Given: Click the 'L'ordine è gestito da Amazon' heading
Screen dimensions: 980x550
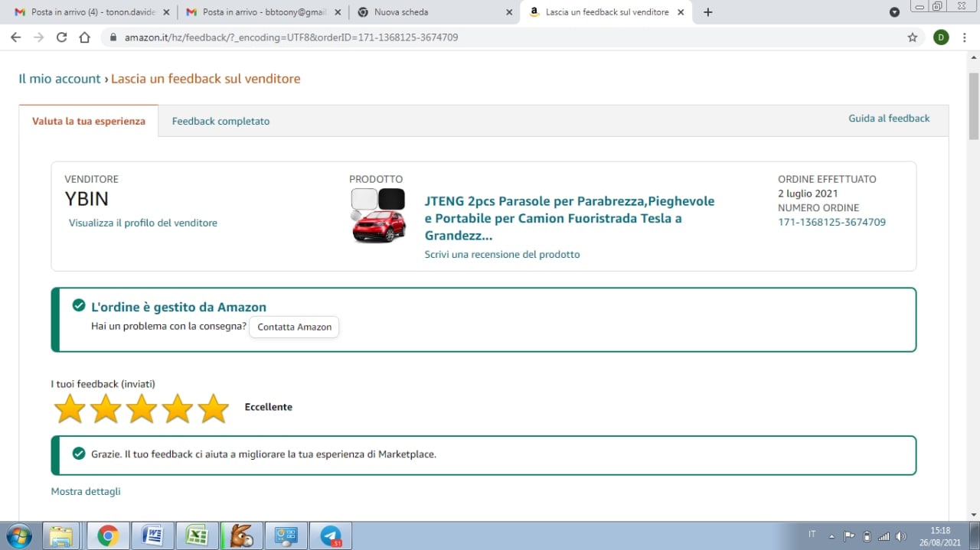Looking at the screenshot, I should coord(178,307).
